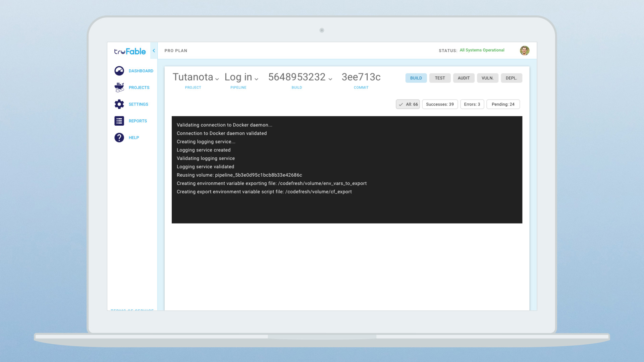Collapse sidebar with the chevron arrow
The height and width of the screenshot is (362, 644).
point(154,51)
